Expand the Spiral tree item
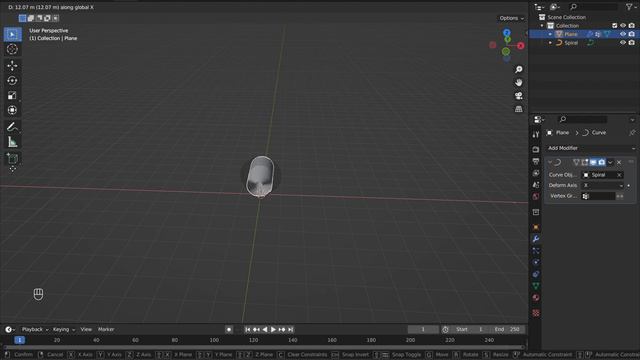 point(551,42)
